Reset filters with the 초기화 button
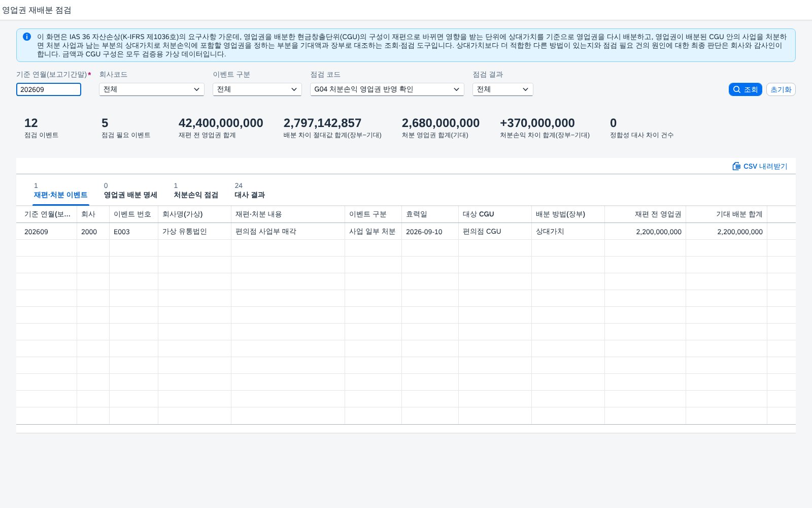The height and width of the screenshot is (508, 812). [781, 89]
